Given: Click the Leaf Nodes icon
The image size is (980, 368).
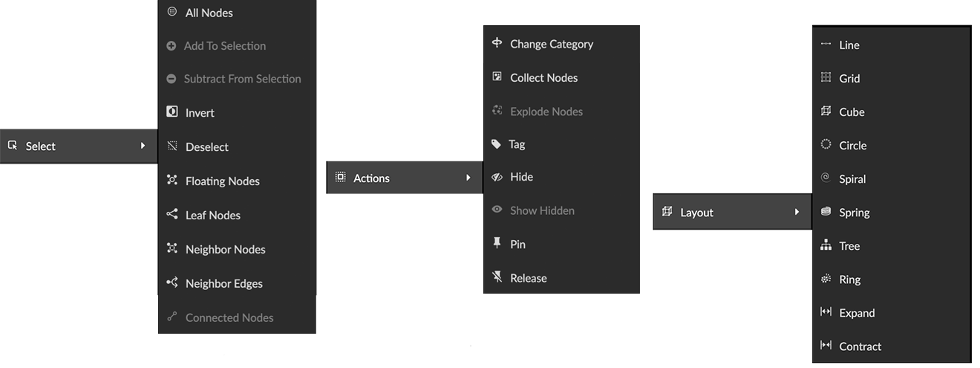Looking at the screenshot, I should click(x=172, y=215).
